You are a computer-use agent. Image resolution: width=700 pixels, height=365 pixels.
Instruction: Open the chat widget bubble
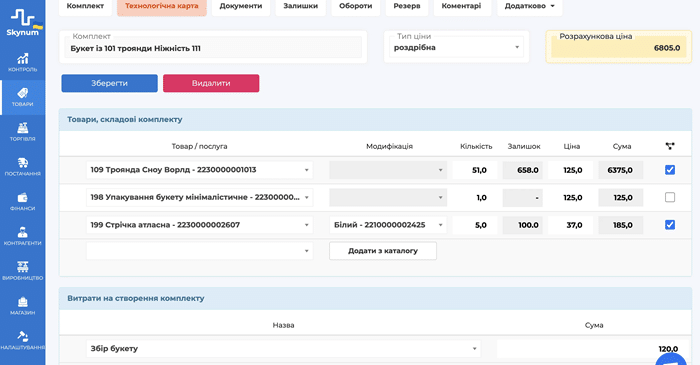click(x=671, y=359)
